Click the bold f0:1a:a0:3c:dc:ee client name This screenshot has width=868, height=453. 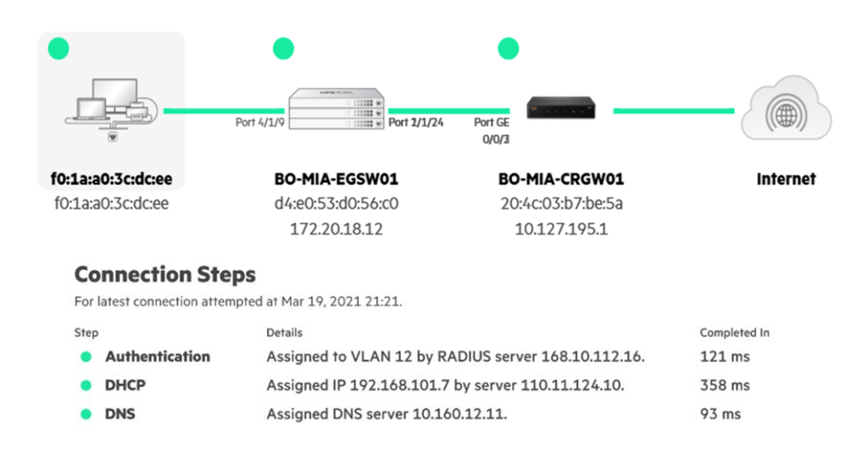point(111,180)
